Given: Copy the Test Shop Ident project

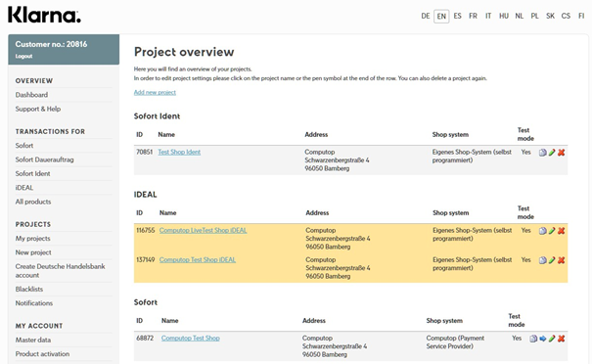Looking at the screenshot, I should (542, 153).
